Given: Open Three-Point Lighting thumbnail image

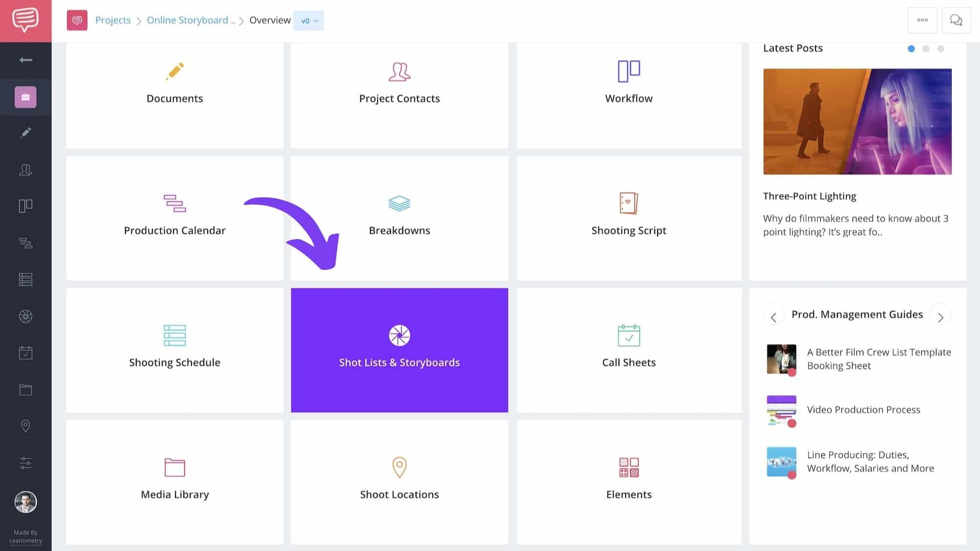Looking at the screenshot, I should point(857,121).
